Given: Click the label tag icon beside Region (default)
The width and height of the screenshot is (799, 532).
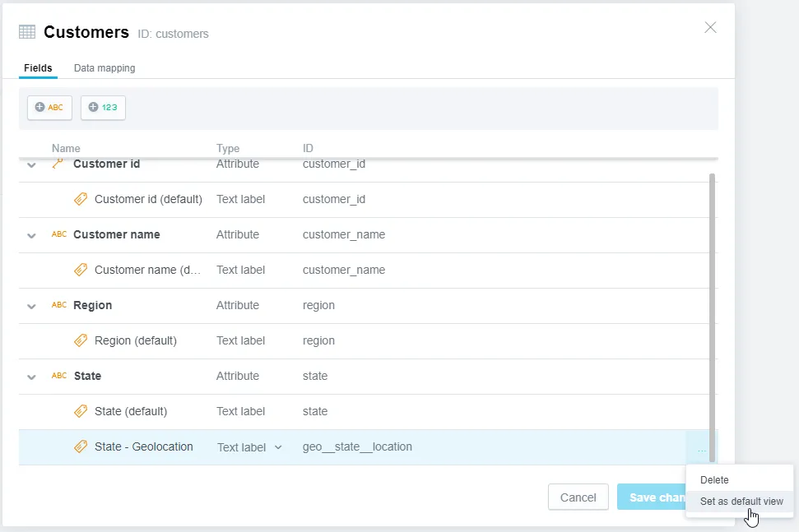Looking at the screenshot, I should [81, 340].
